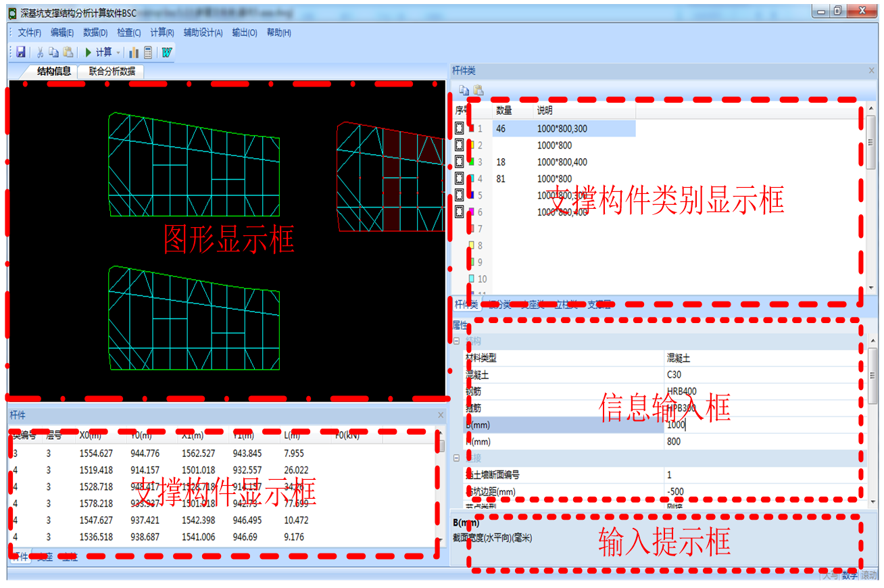Viewport: 884px width, 588px height.
Task: Select the yellow color swatch of class 8
Action: [x=472, y=246]
